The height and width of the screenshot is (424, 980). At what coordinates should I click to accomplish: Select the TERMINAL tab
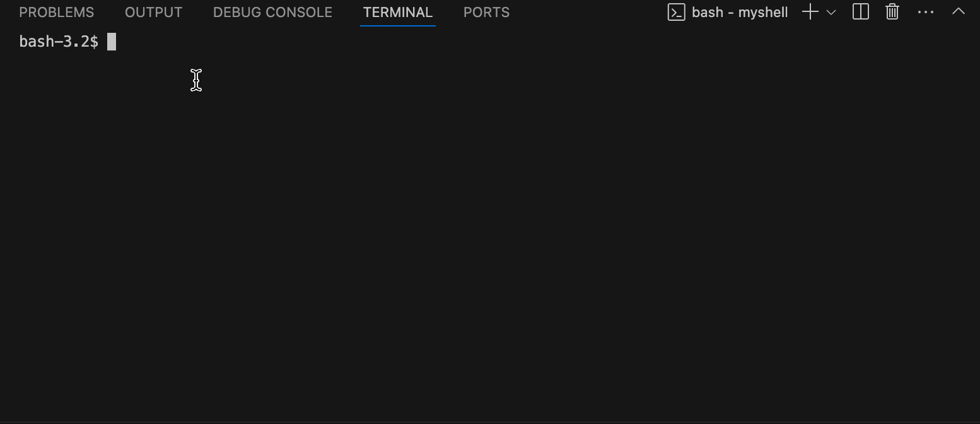click(398, 13)
